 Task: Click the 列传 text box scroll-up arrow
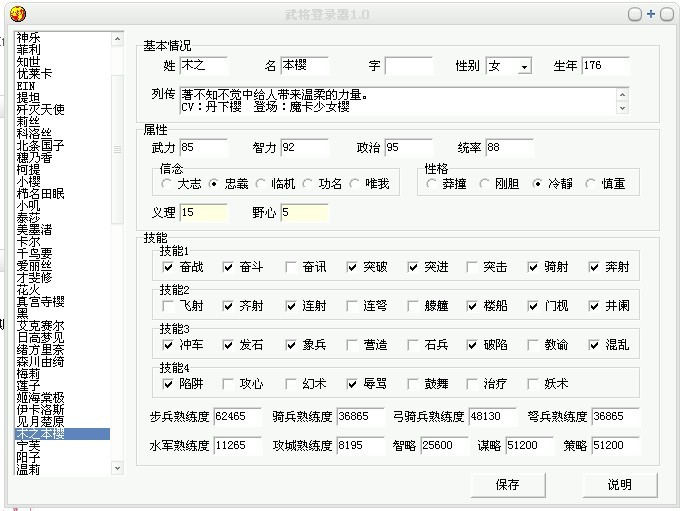click(621, 94)
